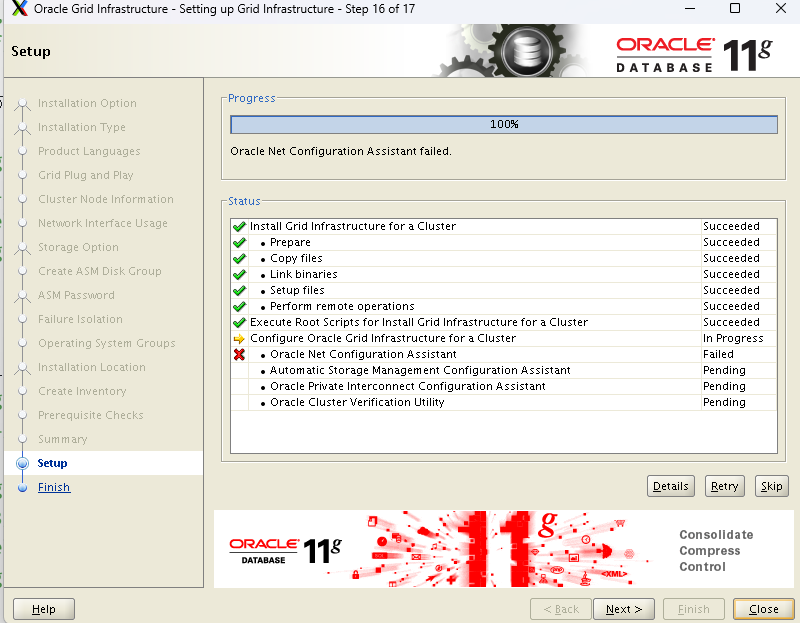Screen dimensions: 800x623
Task: Click Failure Isolation step in sidebar
Action: click(x=80, y=319)
